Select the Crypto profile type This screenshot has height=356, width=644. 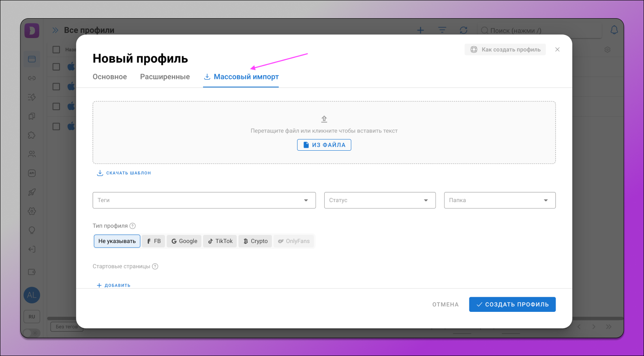(x=255, y=241)
